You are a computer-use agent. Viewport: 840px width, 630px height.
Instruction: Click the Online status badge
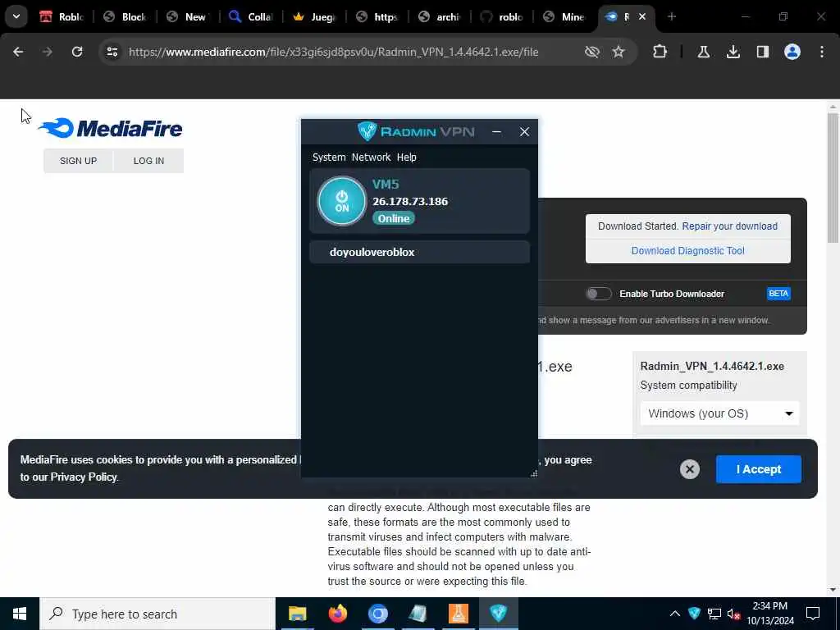[394, 218]
